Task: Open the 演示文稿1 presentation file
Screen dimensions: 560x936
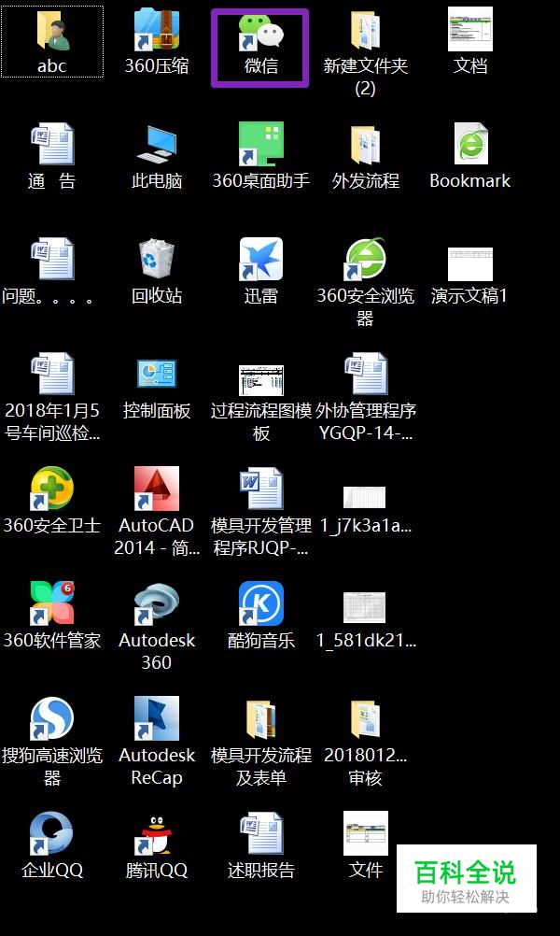Action: point(470,263)
